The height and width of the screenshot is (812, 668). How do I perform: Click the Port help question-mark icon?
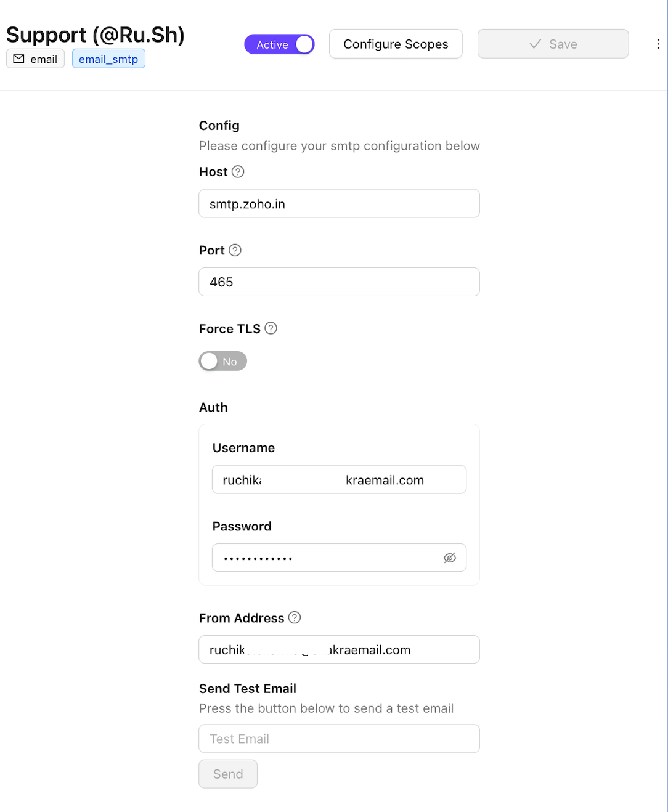[x=235, y=250]
